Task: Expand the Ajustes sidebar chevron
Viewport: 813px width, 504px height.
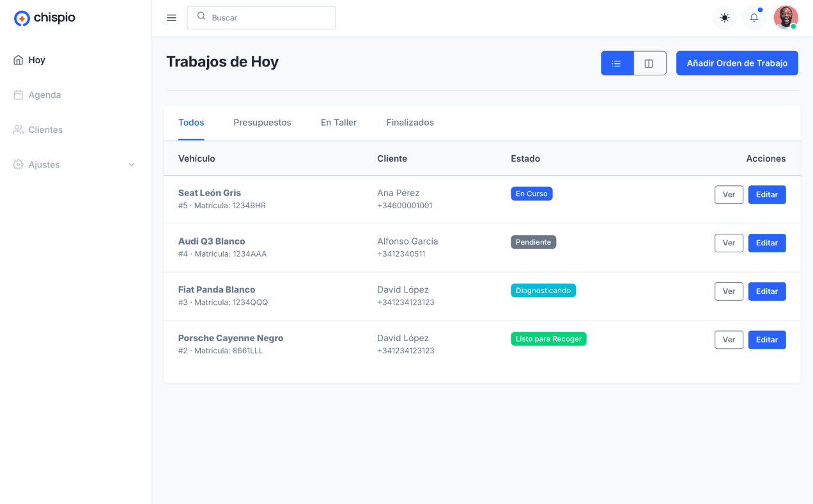Action: pos(132,165)
